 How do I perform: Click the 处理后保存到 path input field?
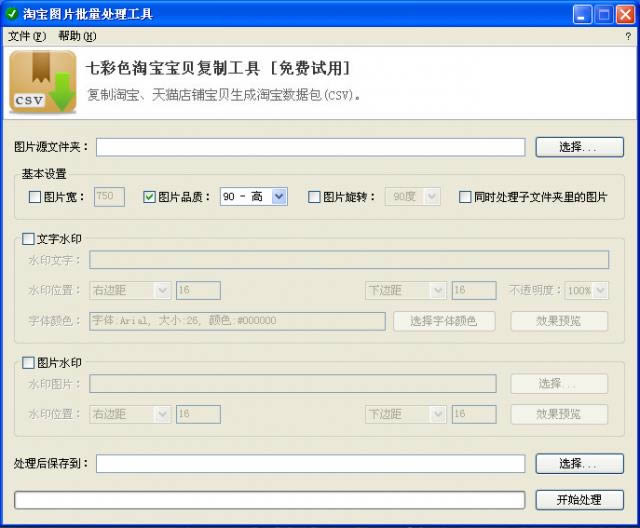[x=310, y=464]
